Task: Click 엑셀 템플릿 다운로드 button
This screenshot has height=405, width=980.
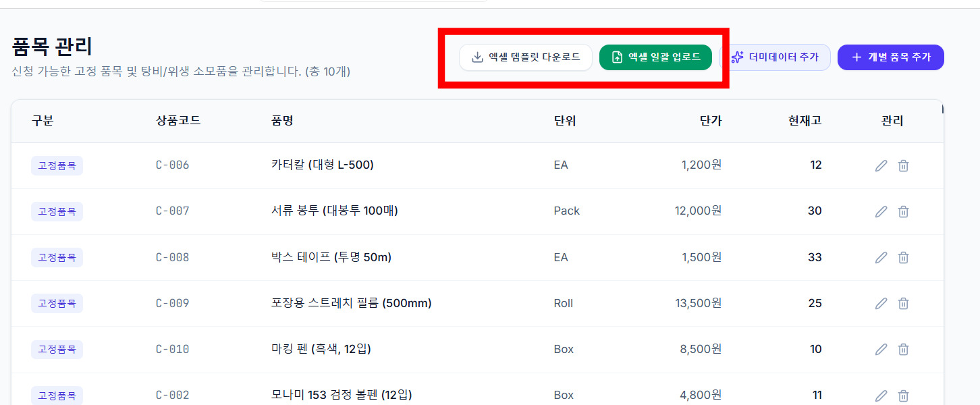Action: (x=526, y=57)
